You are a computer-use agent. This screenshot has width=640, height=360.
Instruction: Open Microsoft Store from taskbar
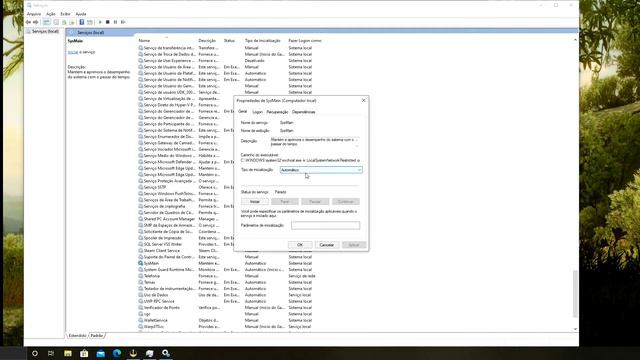(84, 353)
